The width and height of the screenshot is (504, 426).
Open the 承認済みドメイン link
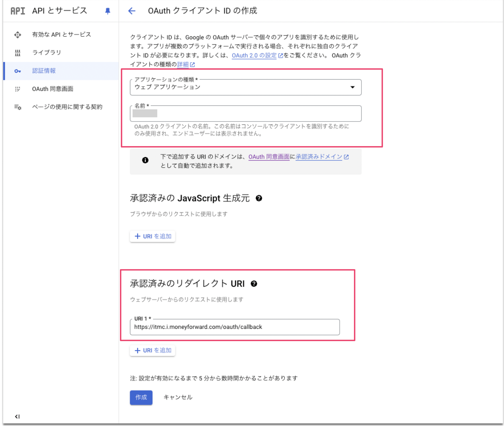tap(319, 157)
